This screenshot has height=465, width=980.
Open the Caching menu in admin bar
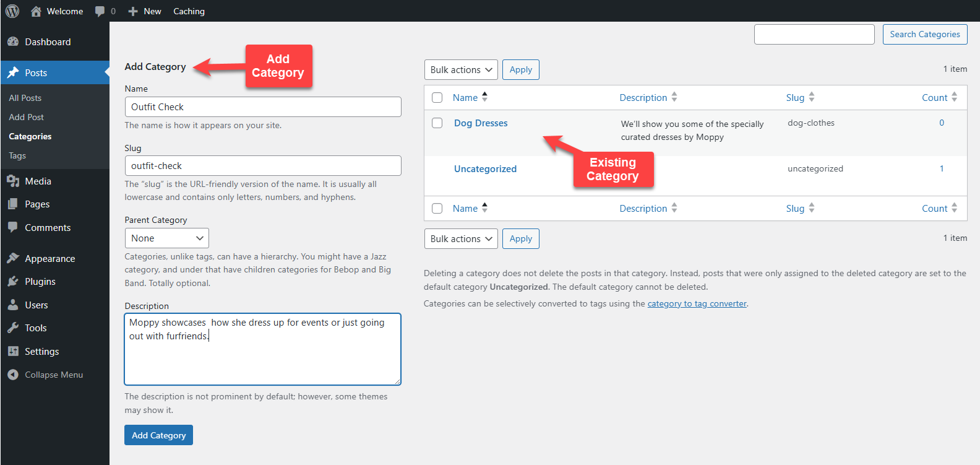click(x=189, y=11)
